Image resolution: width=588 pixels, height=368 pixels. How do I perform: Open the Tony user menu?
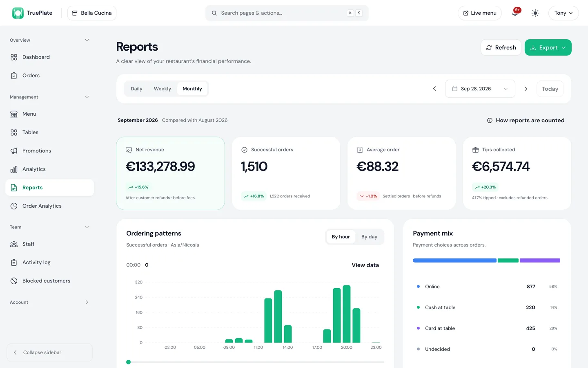[x=563, y=13]
